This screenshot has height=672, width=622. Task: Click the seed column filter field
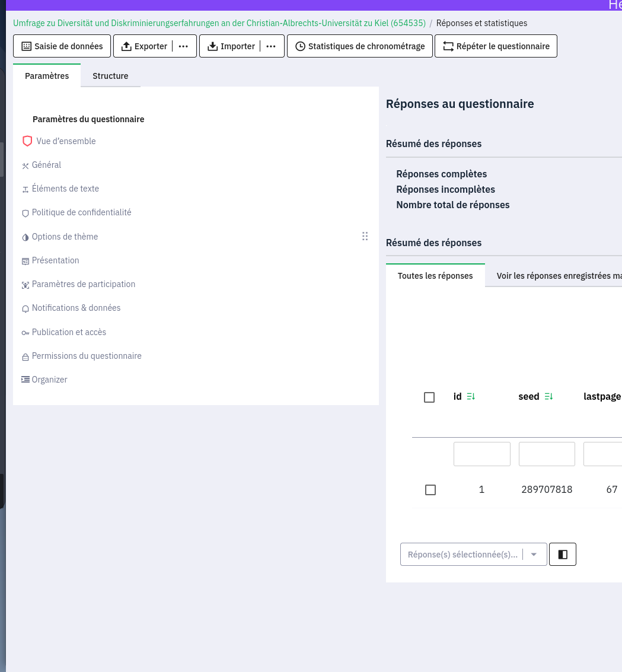click(547, 454)
